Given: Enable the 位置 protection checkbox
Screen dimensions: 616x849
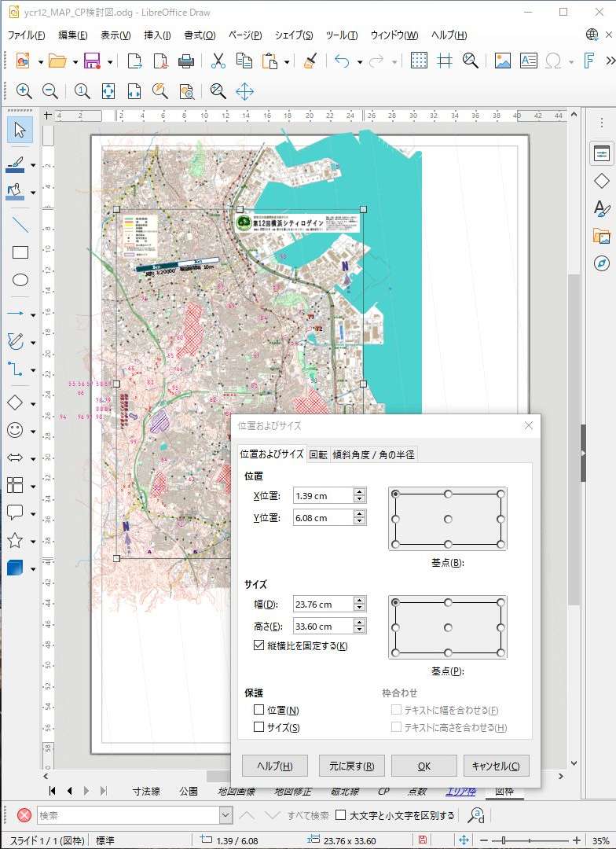Looking at the screenshot, I should click(259, 710).
